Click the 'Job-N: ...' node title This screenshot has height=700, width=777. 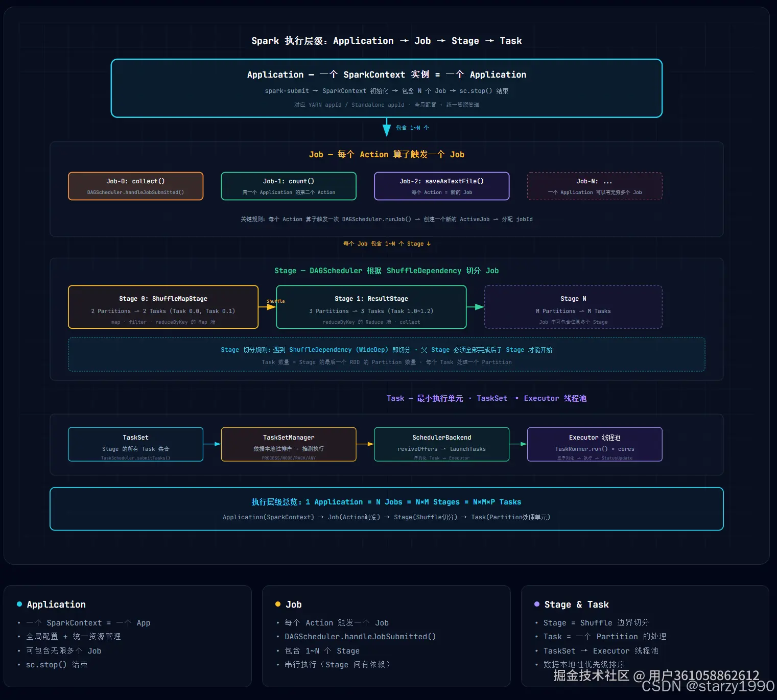pyautogui.click(x=595, y=181)
